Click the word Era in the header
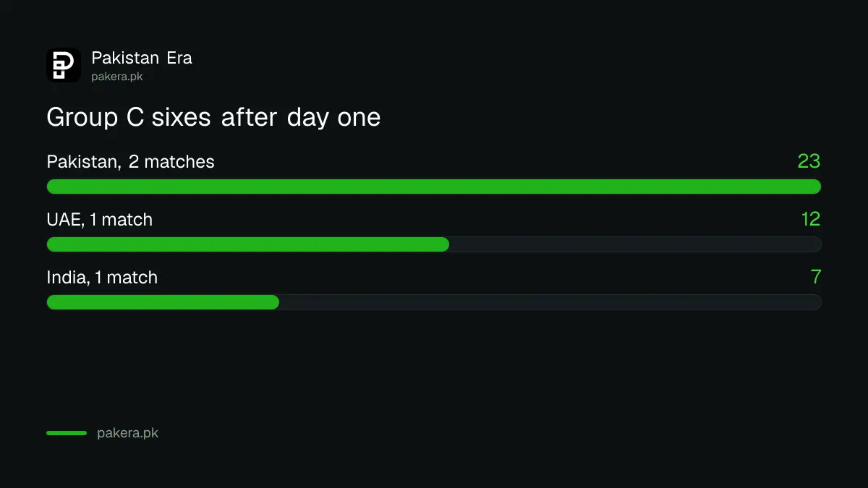This screenshot has width=868, height=488. click(x=179, y=58)
